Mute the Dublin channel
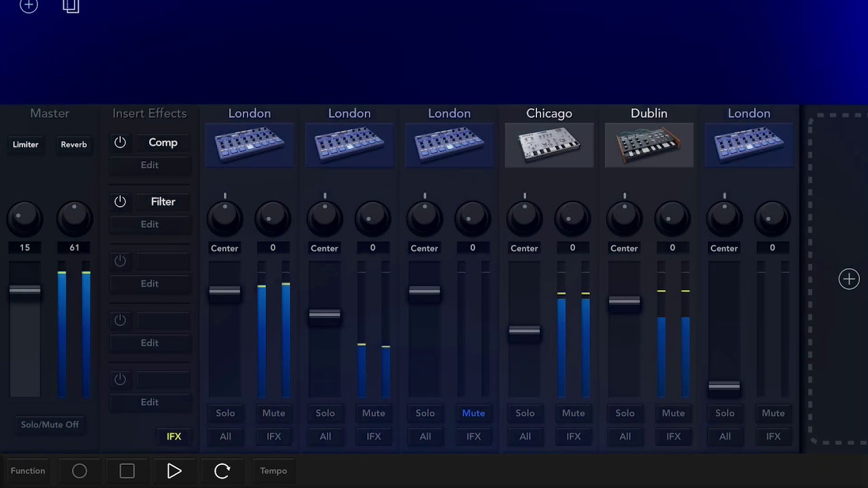868x488 pixels. click(x=673, y=413)
